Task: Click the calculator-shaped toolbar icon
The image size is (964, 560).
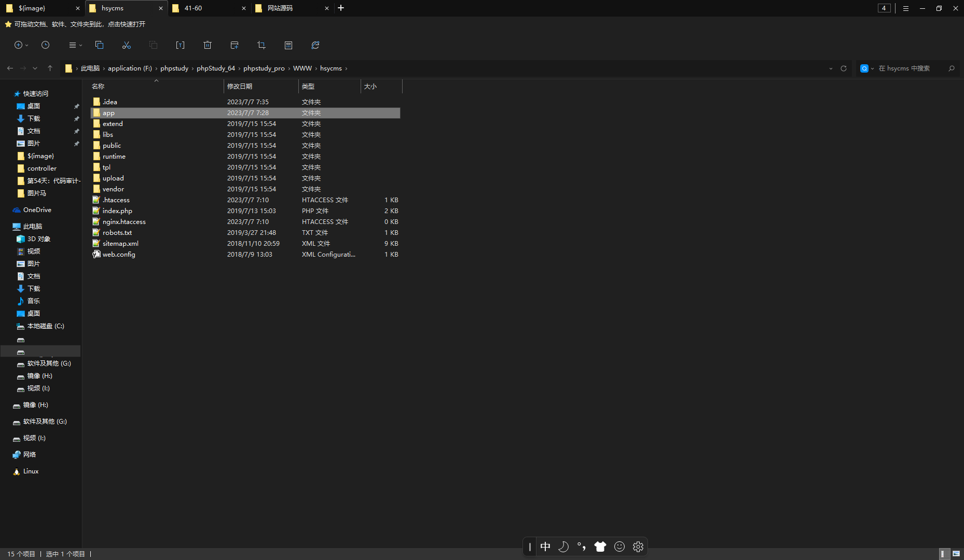Action: click(288, 45)
